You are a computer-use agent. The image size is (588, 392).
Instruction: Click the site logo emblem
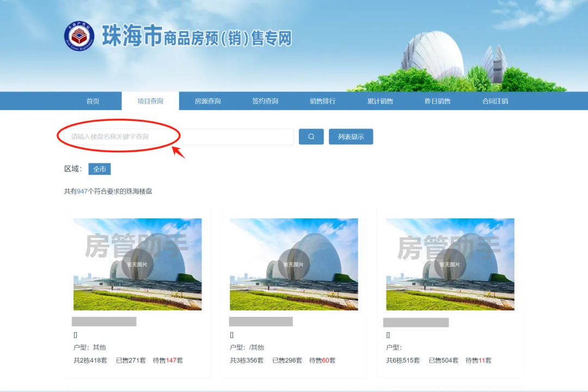pyautogui.click(x=79, y=34)
